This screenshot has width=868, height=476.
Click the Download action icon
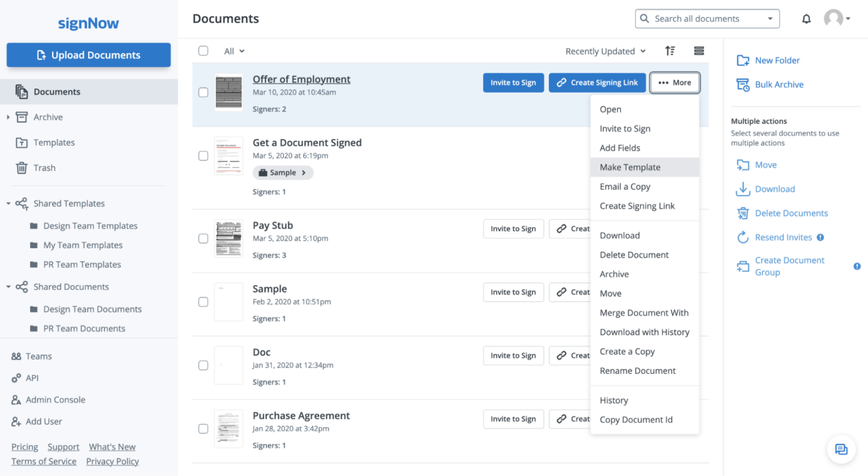[744, 189]
